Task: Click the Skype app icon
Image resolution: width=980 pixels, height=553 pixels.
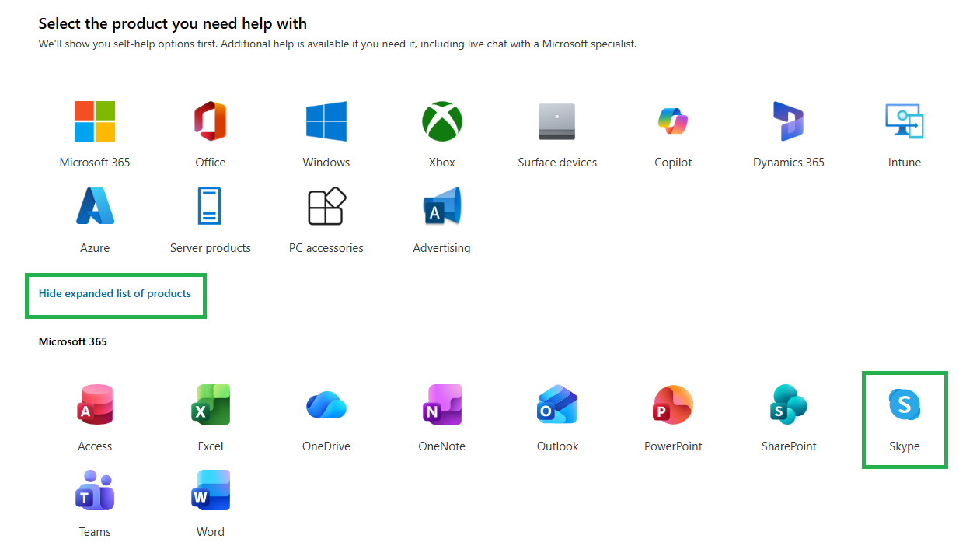Action: click(x=905, y=404)
